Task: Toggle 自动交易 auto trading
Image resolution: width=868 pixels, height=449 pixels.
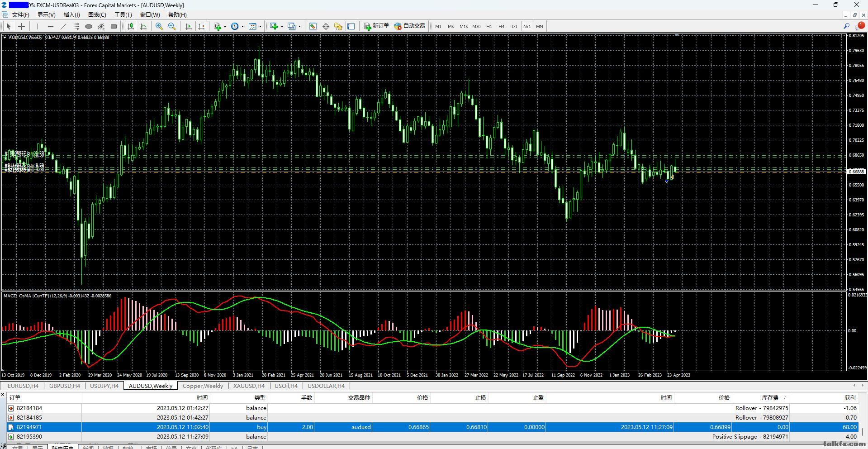Action: click(x=410, y=26)
